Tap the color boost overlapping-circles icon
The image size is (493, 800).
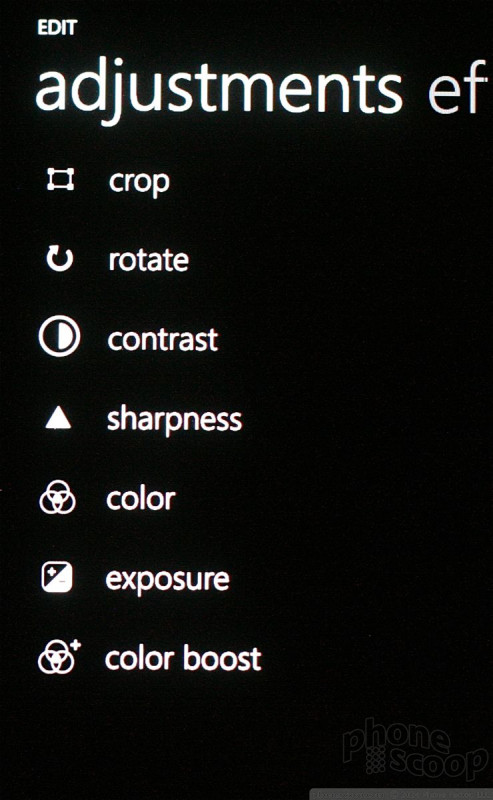59,656
